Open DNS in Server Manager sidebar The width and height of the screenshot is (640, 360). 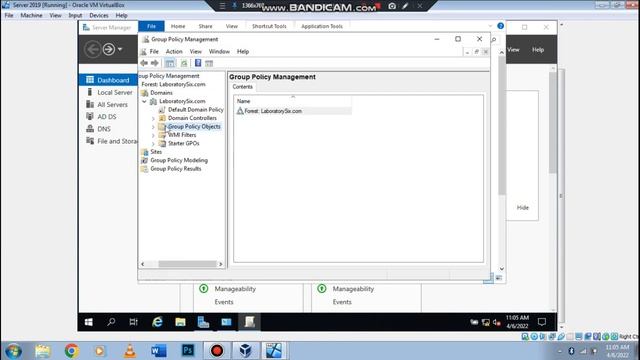tap(104, 129)
